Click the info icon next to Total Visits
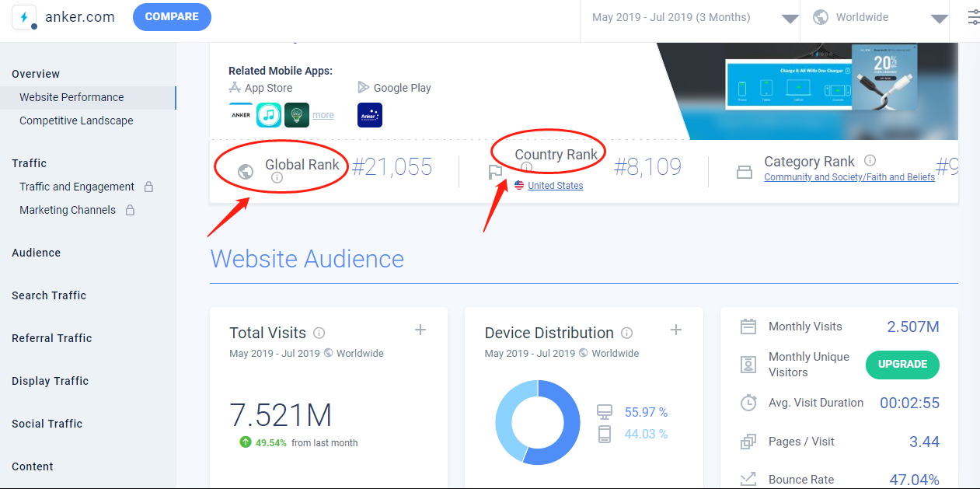980x489 pixels. pos(319,333)
